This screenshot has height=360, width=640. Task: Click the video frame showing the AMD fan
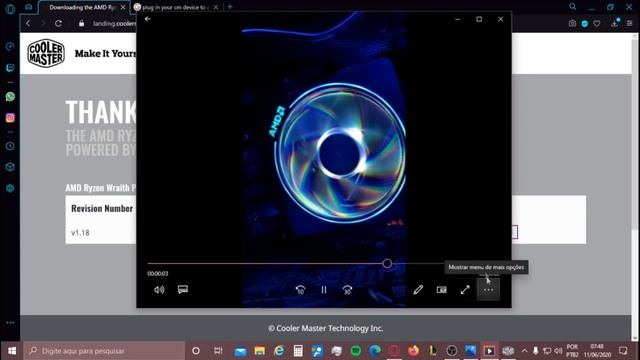[324, 159]
